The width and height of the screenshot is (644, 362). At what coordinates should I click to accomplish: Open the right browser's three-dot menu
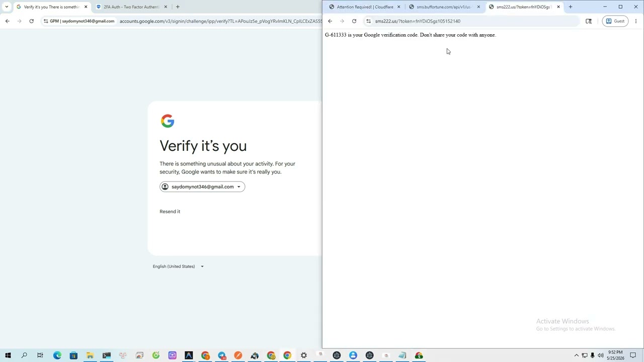(636, 21)
